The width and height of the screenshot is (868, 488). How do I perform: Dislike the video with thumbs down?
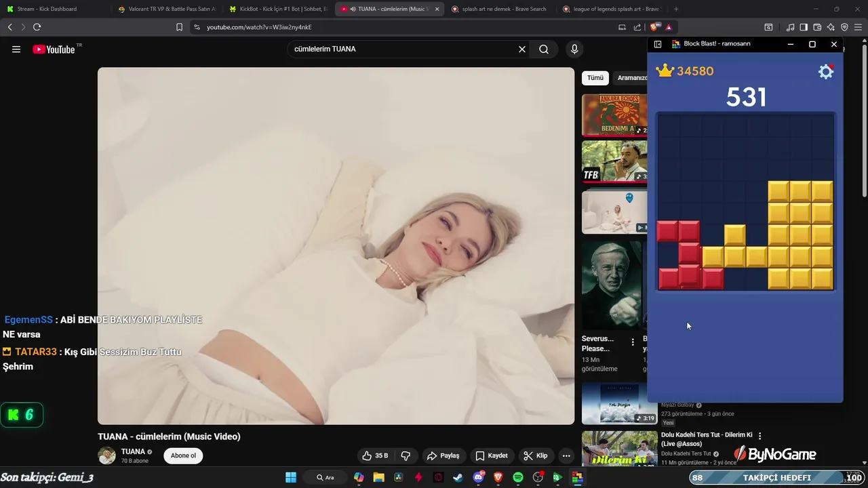tap(406, 455)
